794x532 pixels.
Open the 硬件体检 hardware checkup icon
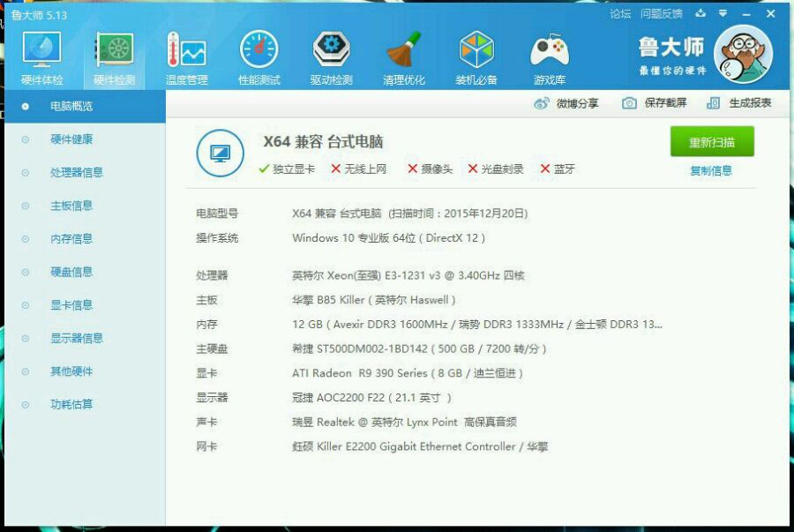pos(42,57)
